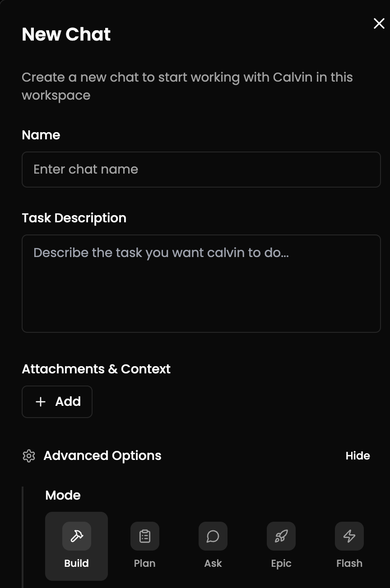Click into the Task Description text area
This screenshot has width=390, height=588.
pyautogui.click(x=201, y=284)
